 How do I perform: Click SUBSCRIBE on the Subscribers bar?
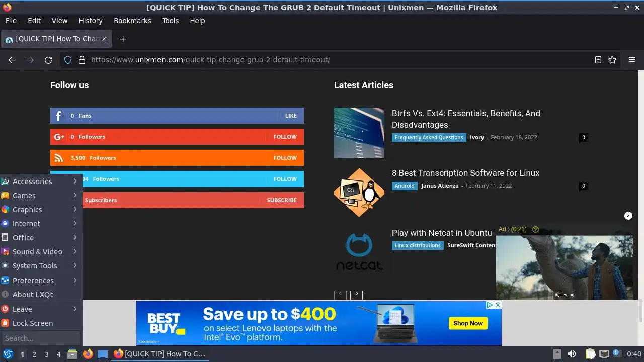(282, 200)
